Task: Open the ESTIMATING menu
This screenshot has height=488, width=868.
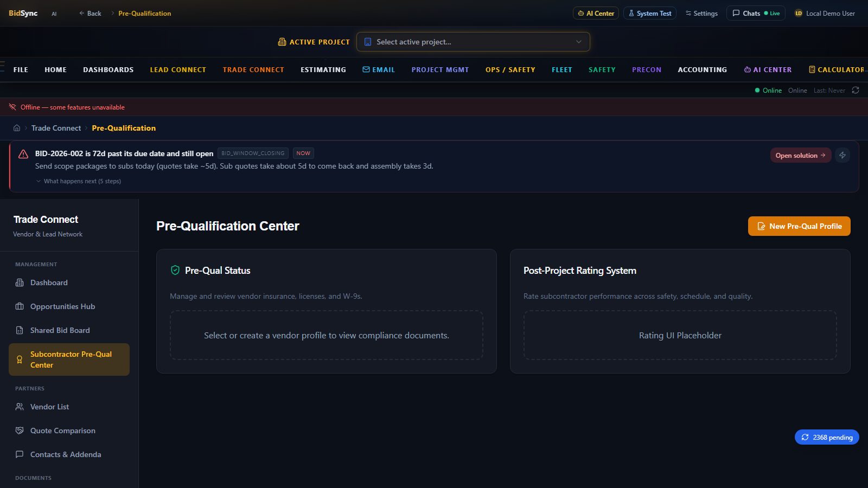Action: pyautogui.click(x=323, y=69)
